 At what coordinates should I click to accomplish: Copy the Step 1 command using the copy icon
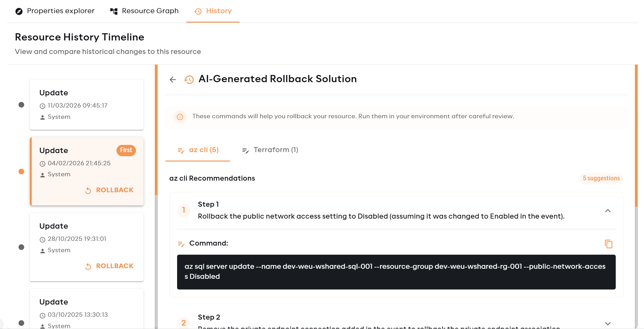[x=608, y=244]
